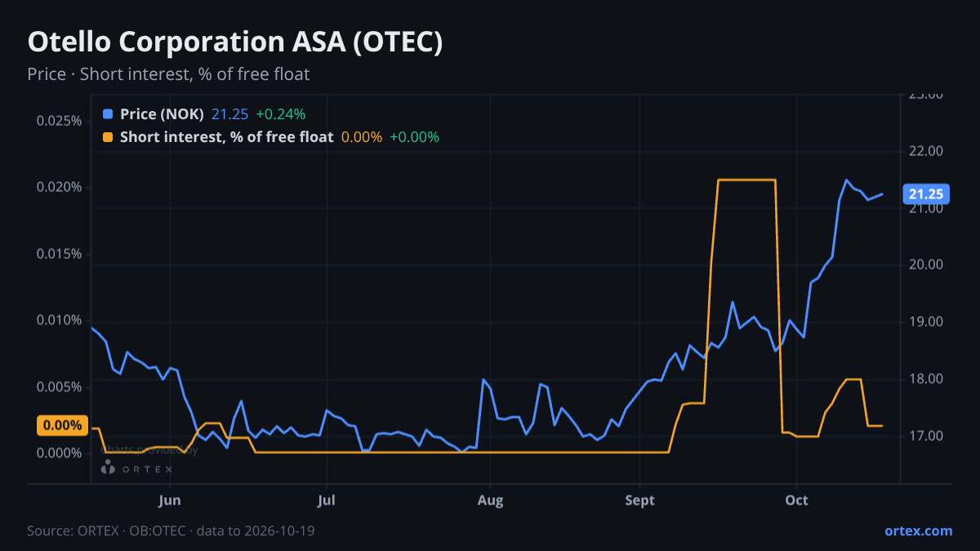Click the Oct label on the time axis
The height and width of the screenshot is (551, 980).
796,500
